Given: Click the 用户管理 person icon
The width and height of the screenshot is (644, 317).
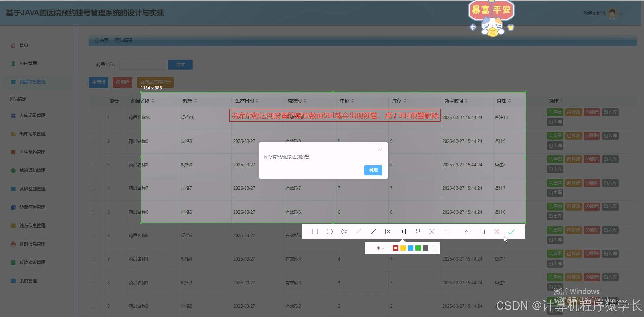Looking at the screenshot, I should [x=13, y=63].
